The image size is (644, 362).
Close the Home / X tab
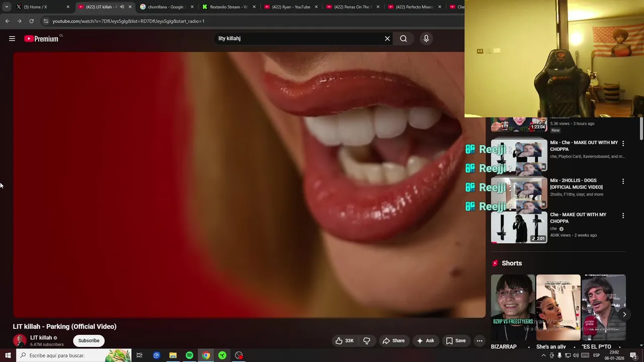(x=68, y=7)
